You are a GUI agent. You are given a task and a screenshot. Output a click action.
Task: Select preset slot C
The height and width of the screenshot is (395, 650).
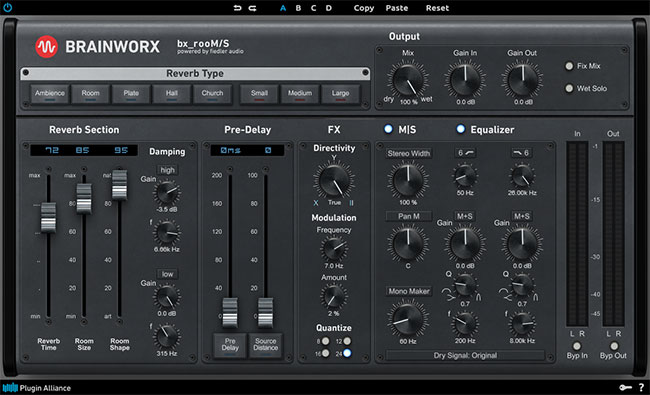(x=313, y=8)
